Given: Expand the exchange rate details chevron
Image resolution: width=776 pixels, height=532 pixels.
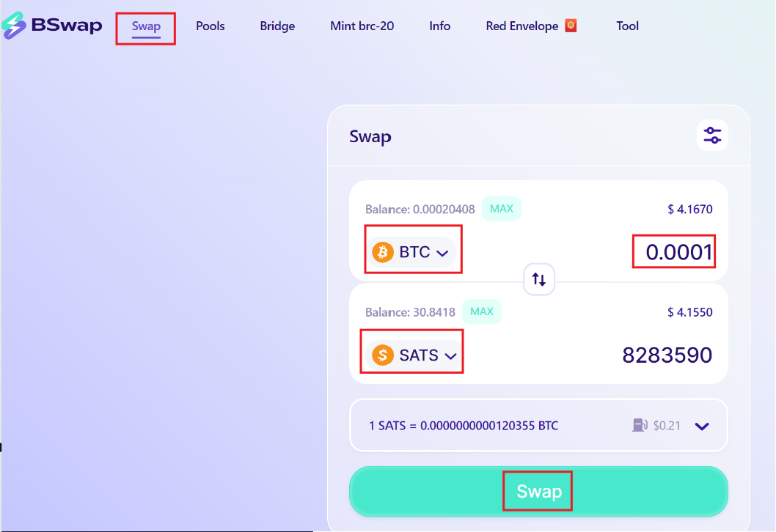Looking at the screenshot, I should pyautogui.click(x=702, y=425).
